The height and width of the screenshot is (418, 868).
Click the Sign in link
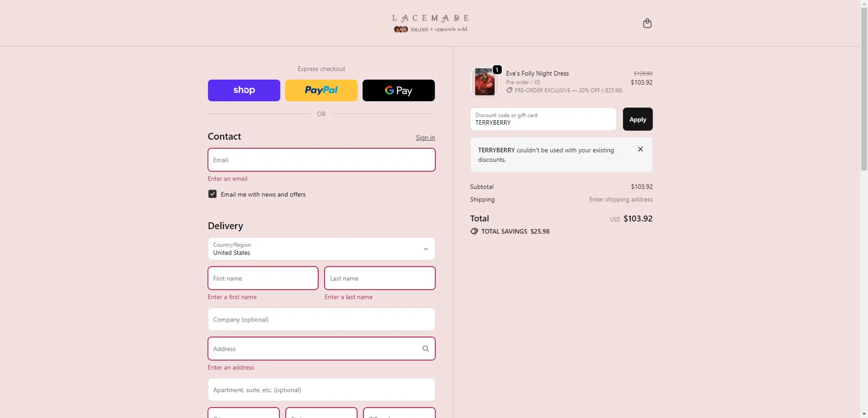coord(425,138)
